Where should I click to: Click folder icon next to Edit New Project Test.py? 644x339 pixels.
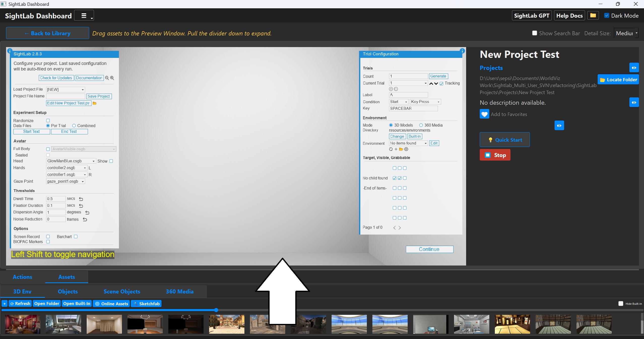coord(95,103)
